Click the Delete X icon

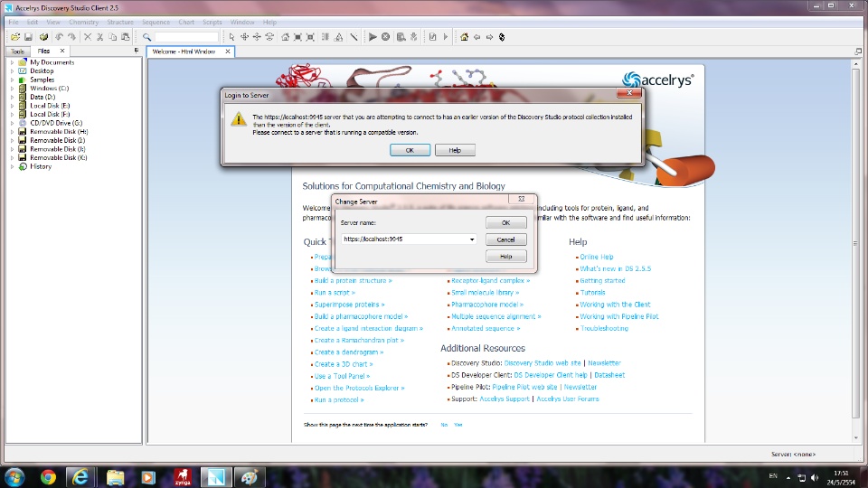(88, 37)
